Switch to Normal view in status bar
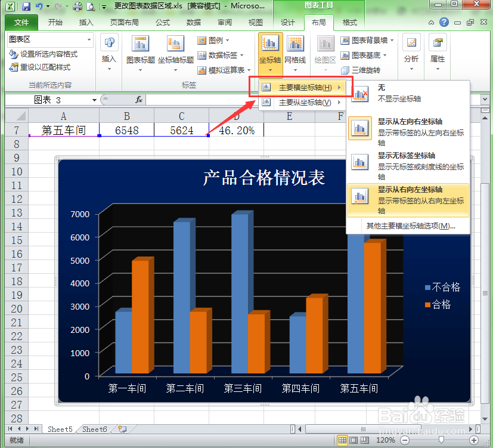The height and width of the screenshot is (448, 493). [342, 440]
